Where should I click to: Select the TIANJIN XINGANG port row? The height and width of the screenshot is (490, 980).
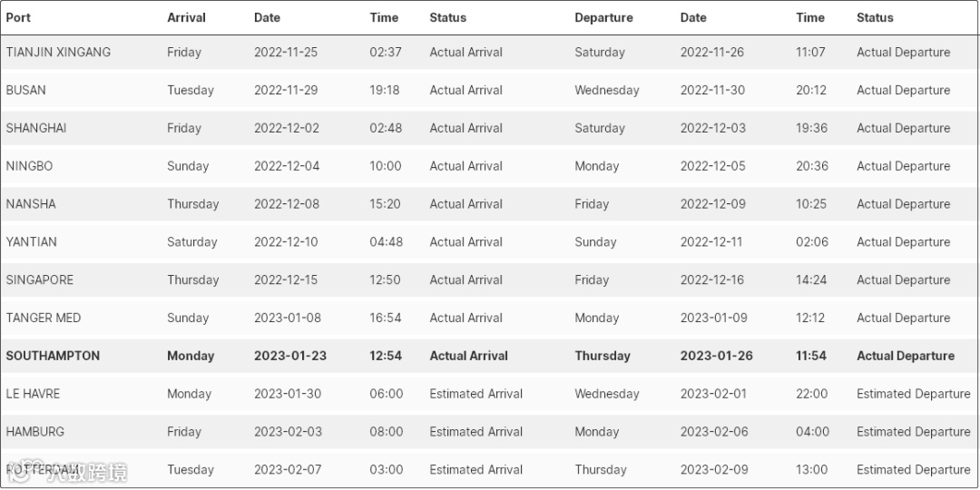click(58, 52)
